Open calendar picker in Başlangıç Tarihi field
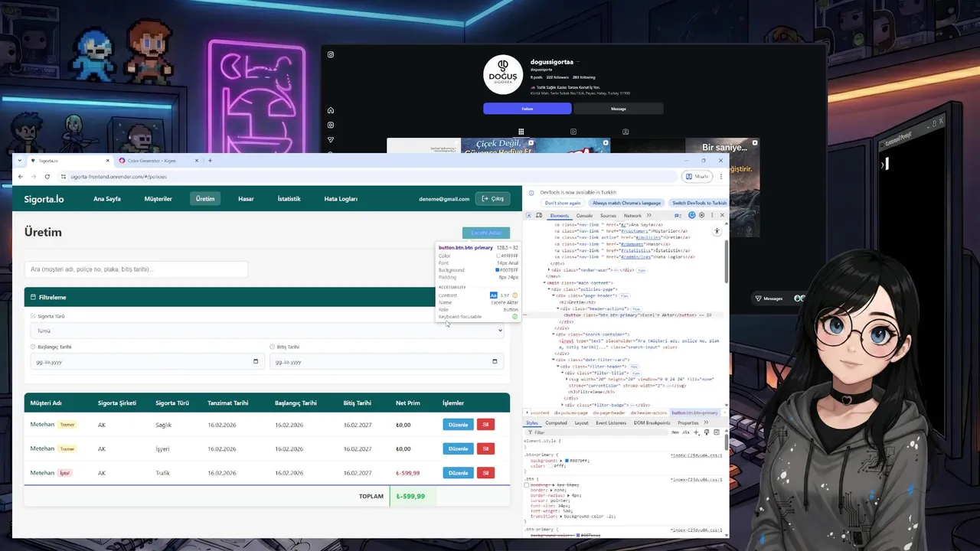Screen dimensions: 980x551 pyautogui.click(x=256, y=361)
